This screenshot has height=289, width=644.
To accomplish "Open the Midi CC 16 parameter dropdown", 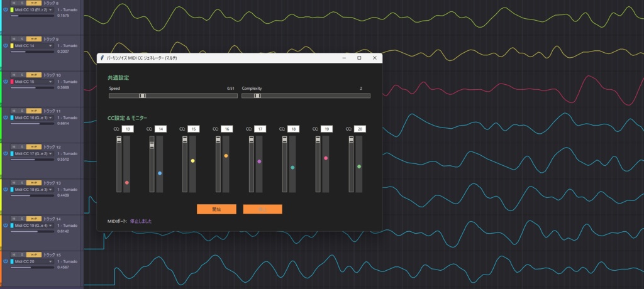I will coord(34,117).
